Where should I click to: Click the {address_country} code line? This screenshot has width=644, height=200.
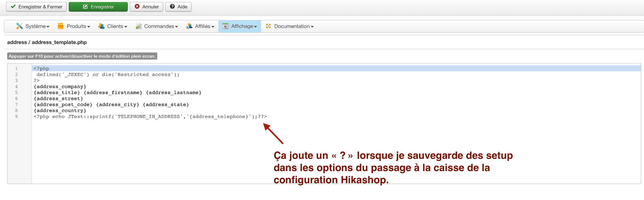60,111
